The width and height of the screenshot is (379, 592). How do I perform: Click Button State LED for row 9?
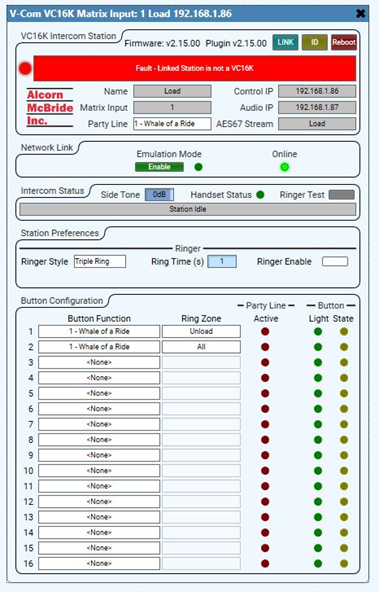tap(344, 455)
